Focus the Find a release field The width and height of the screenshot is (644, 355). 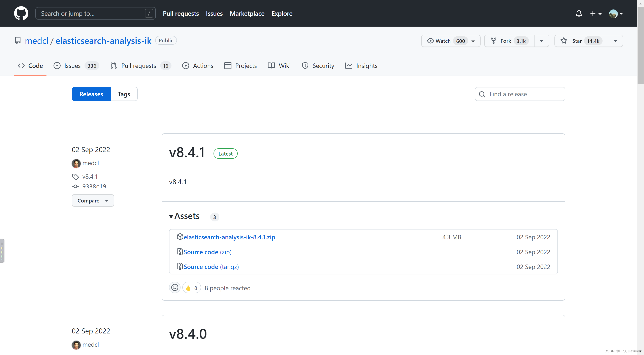(x=520, y=94)
